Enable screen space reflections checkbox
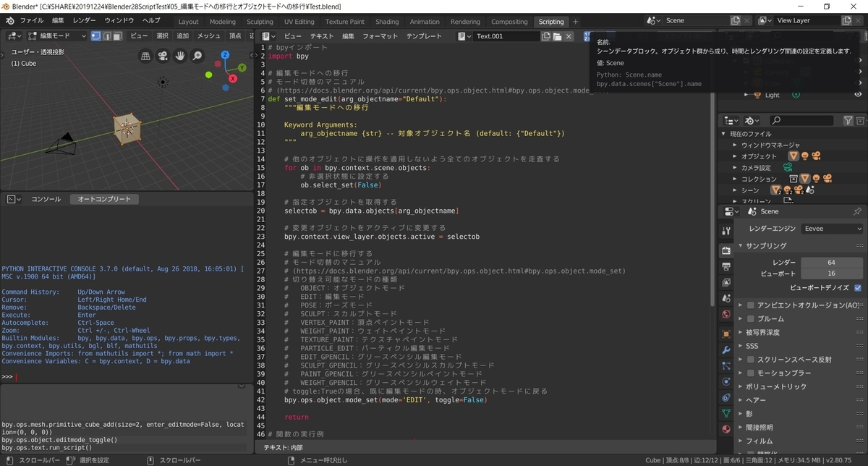This screenshot has height=466, width=868. click(x=751, y=360)
